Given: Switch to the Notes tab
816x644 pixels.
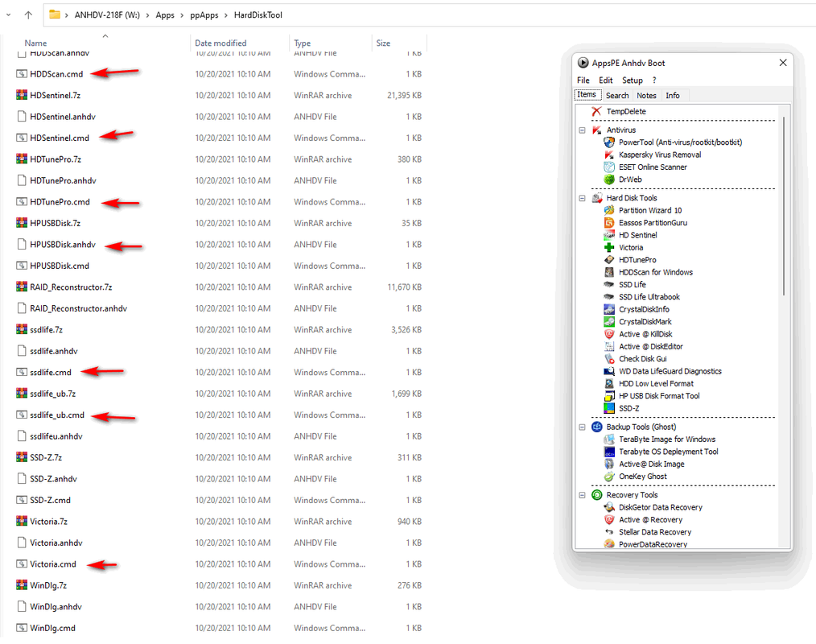Looking at the screenshot, I should click(646, 95).
